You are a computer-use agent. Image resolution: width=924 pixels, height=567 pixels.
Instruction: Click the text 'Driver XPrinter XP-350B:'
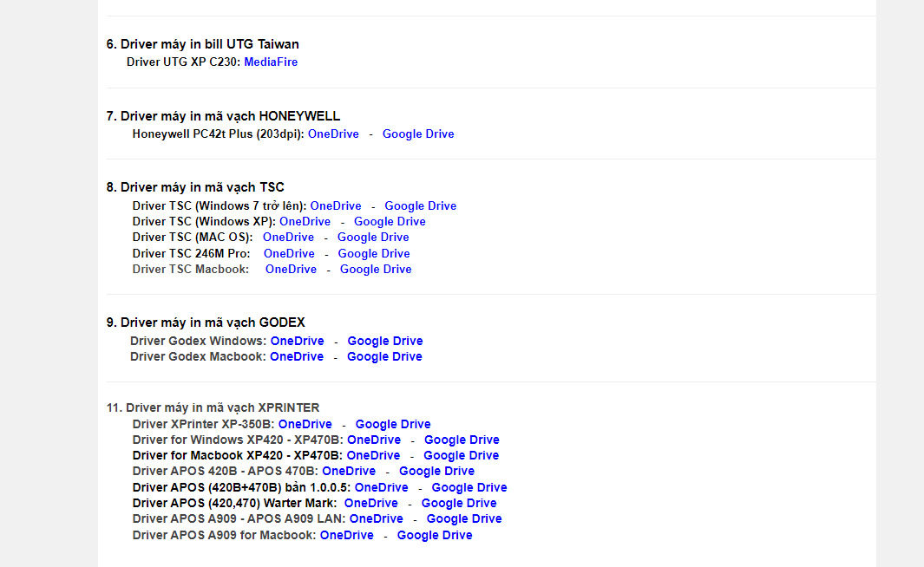click(203, 424)
